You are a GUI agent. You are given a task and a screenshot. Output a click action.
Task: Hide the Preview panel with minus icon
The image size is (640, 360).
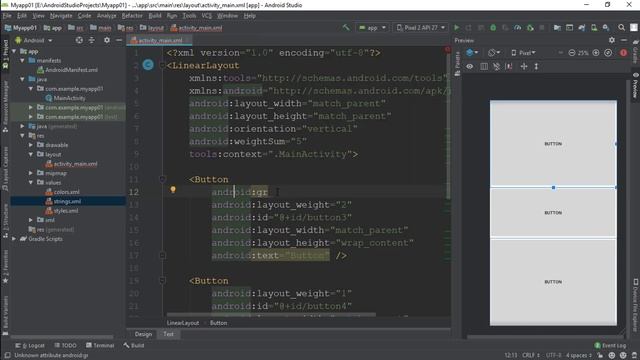(x=624, y=40)
